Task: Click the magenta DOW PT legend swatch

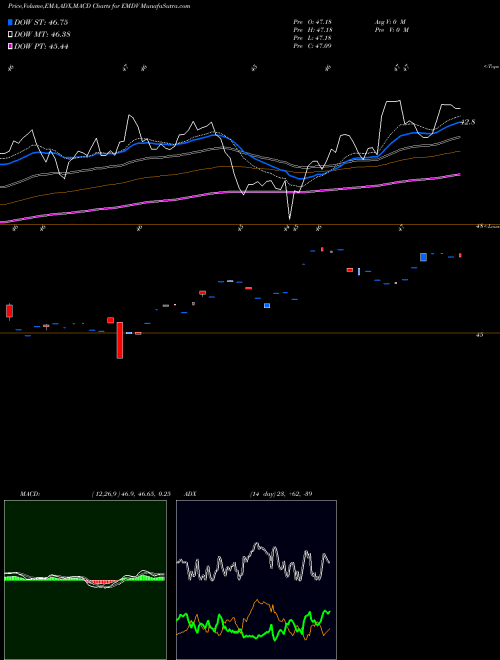Action: pyautogui.click(x=11, y=46)
